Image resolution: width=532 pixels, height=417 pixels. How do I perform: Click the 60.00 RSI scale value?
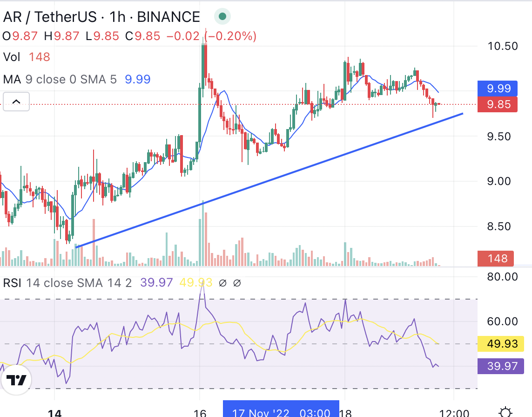[503, 321]
